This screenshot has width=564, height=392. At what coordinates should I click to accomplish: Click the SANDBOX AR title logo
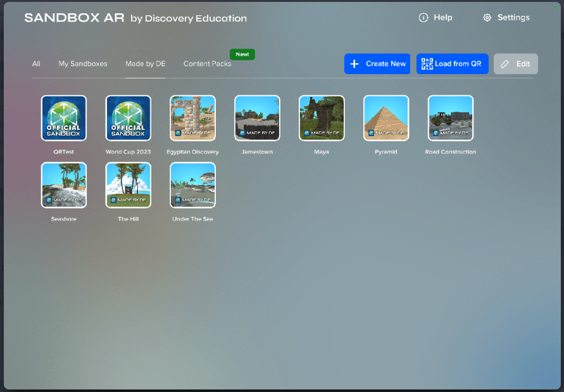pos(74,18)
